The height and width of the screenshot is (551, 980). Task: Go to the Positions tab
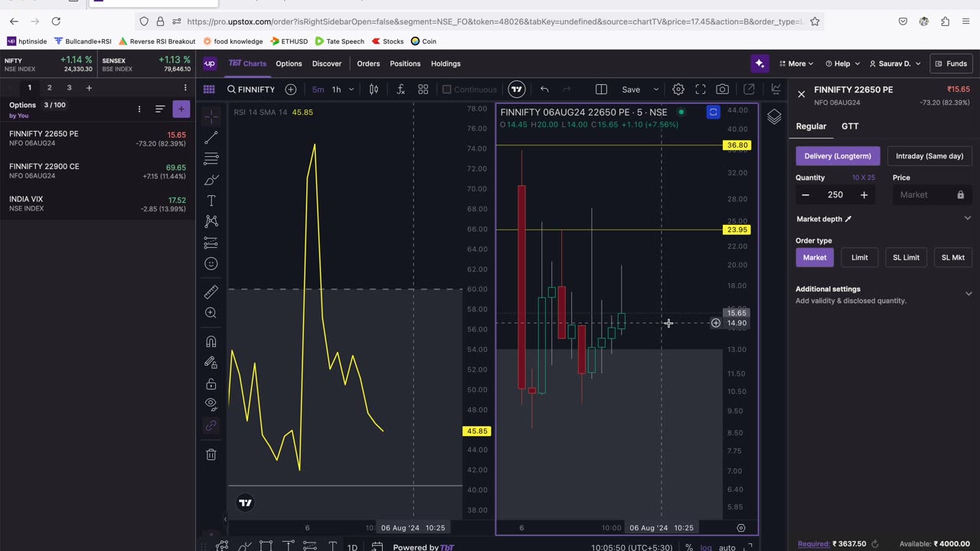405,64
